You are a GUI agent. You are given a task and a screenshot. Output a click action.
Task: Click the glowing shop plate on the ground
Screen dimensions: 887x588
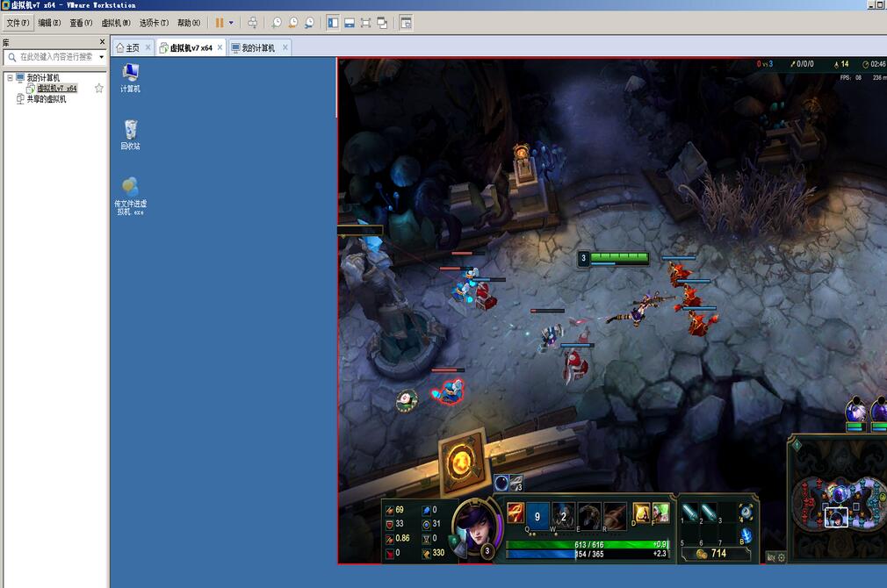click(462, 463)
